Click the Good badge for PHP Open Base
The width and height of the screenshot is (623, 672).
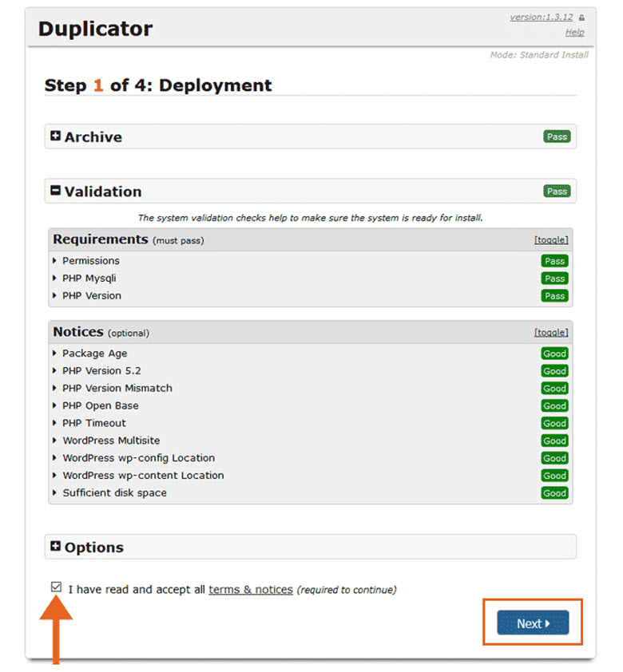(x=554, y=406)
